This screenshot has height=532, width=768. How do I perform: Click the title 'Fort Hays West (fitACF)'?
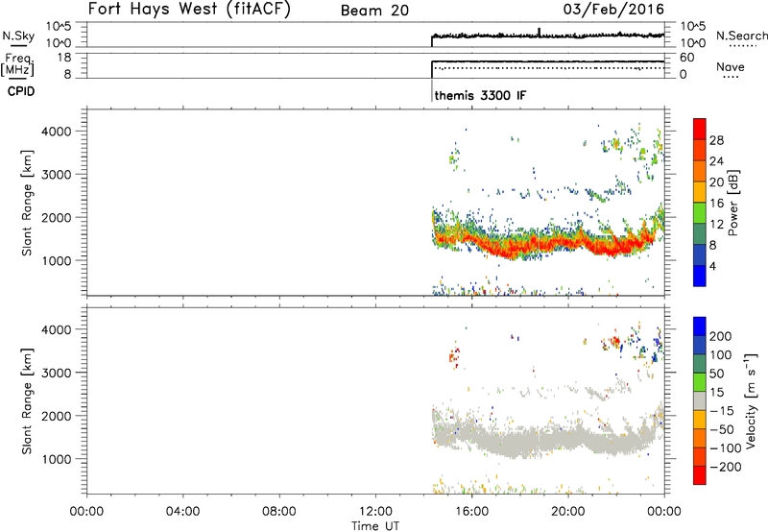tap(189, 9)
